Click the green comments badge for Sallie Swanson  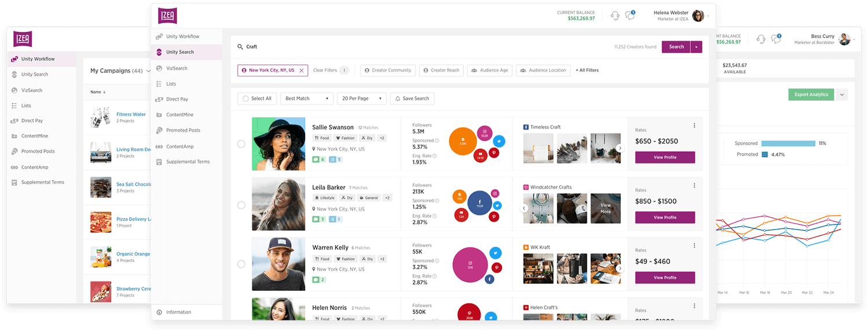[x=319, y=159]
